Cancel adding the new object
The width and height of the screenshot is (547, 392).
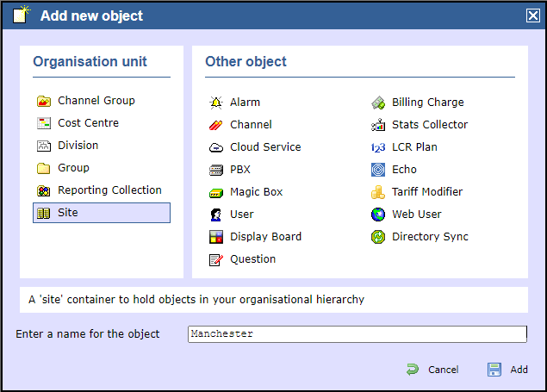click(x=433, y=370)
